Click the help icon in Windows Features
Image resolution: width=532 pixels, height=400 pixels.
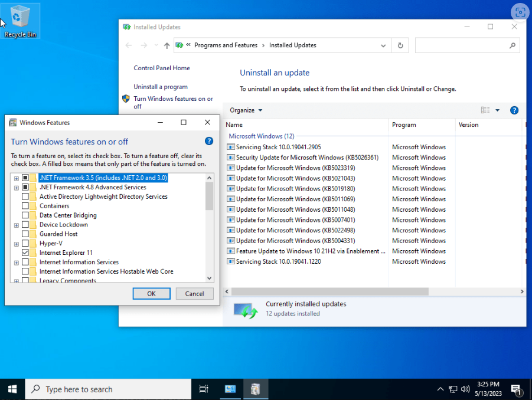(x=209, y=142)
